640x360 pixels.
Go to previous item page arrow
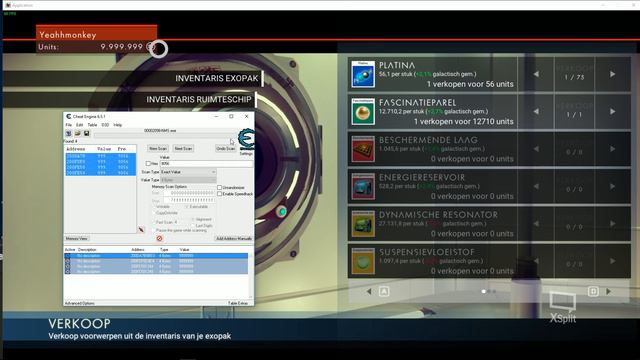[x=369, y=291]
